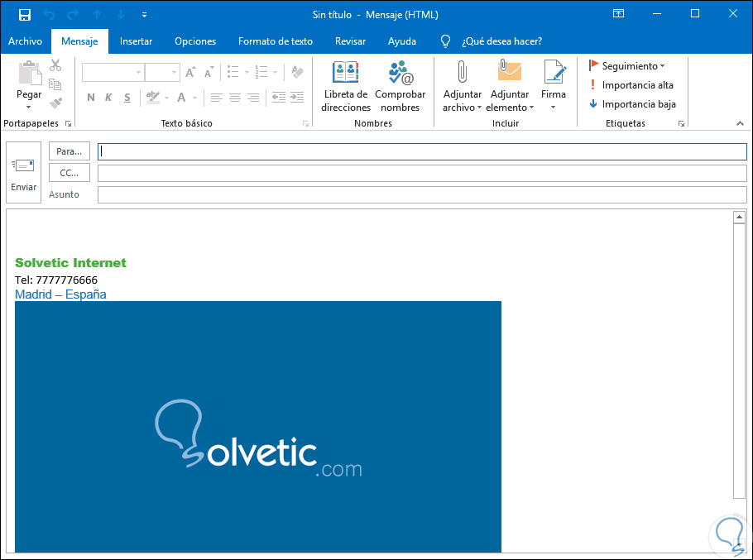
Task: Open the font size combo box
Action: click(x=162, y=73)
